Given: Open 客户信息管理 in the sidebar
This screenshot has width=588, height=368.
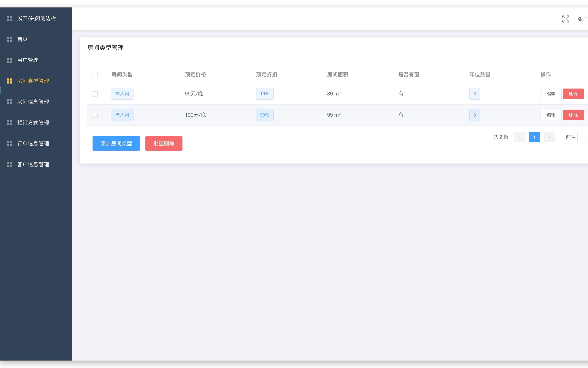Looking at the screenshot, I should [x=36, y=165].
